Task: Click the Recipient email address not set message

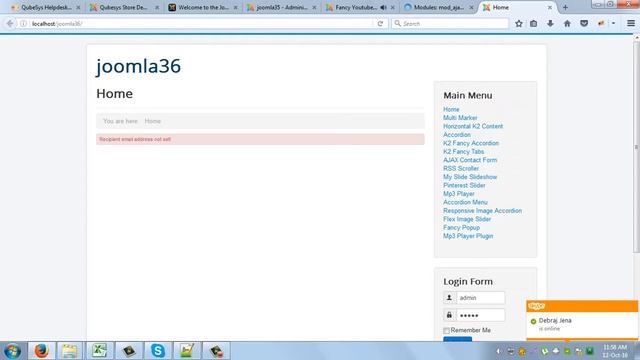Action: point(135,139)
